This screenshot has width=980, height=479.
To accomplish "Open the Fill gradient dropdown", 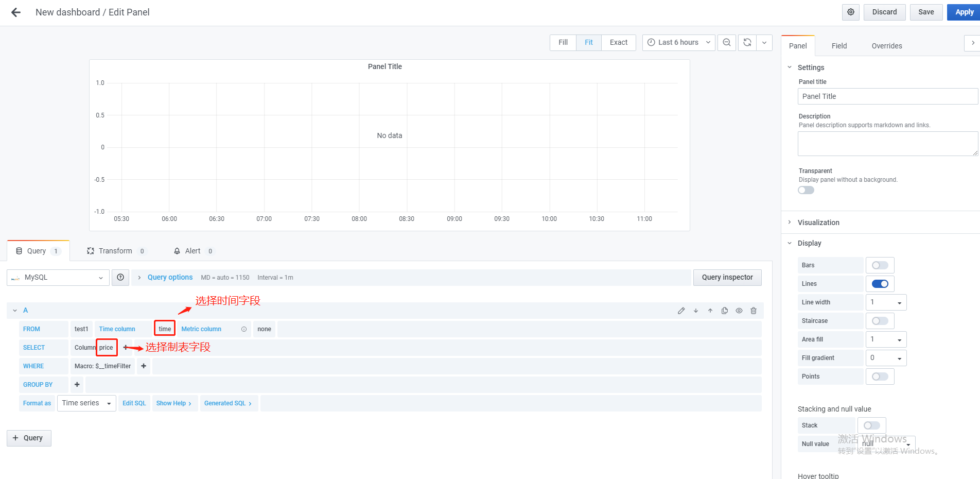I will click(886, 358).
